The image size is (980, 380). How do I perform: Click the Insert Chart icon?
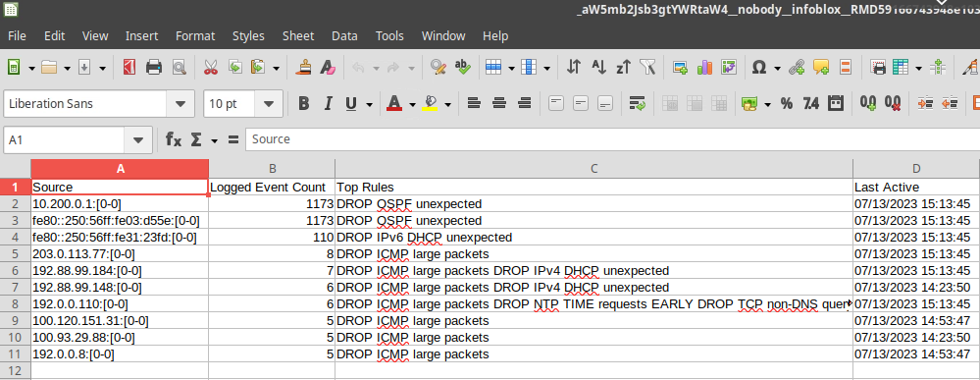[x=704, y=68]
